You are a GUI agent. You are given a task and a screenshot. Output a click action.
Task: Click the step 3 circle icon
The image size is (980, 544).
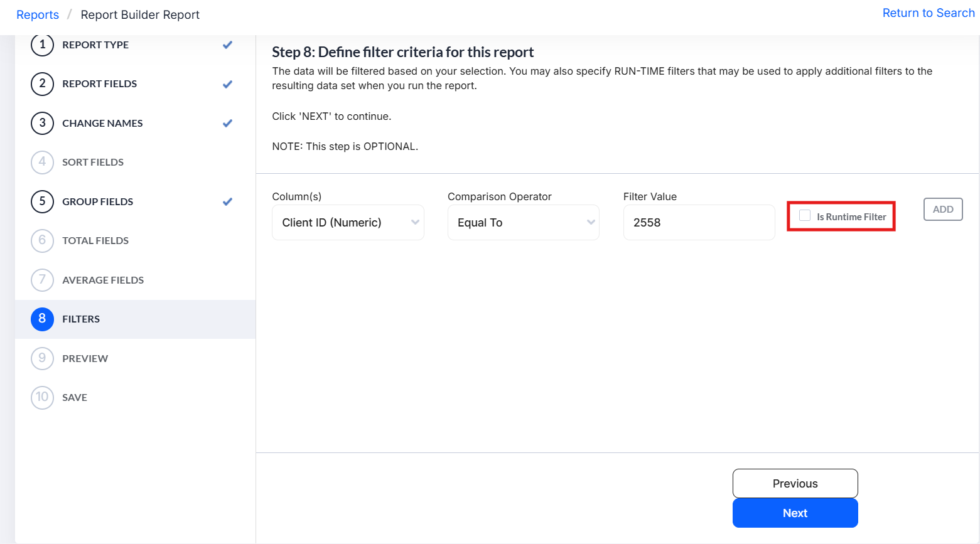point(42,123)
